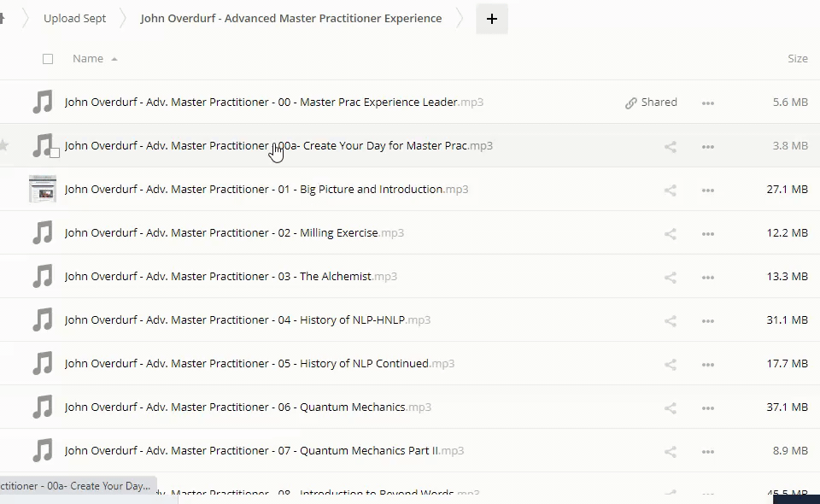Click the plus button to add new item
820x504 pixels.
pos(492,19)
